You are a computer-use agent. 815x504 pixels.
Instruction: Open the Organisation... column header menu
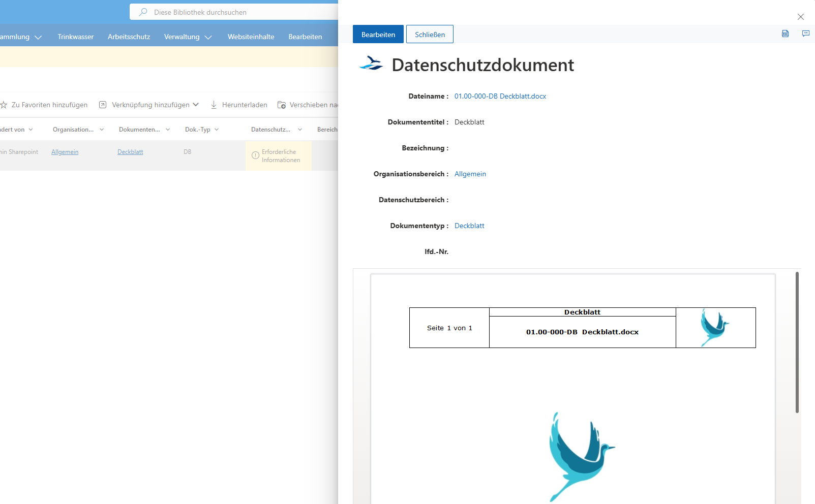coord(102,130)
